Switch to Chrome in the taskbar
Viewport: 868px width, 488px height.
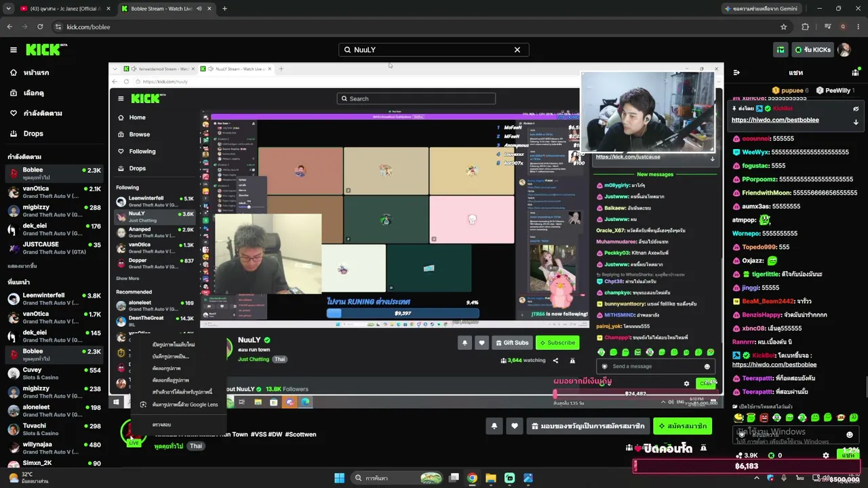pyautogui.click(x=472, y=478)
